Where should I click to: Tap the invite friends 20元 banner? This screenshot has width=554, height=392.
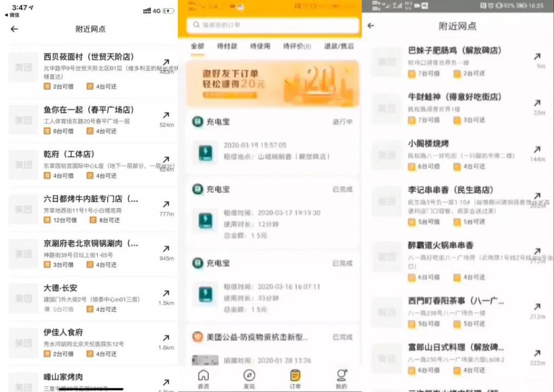click(x=273, y=84)
